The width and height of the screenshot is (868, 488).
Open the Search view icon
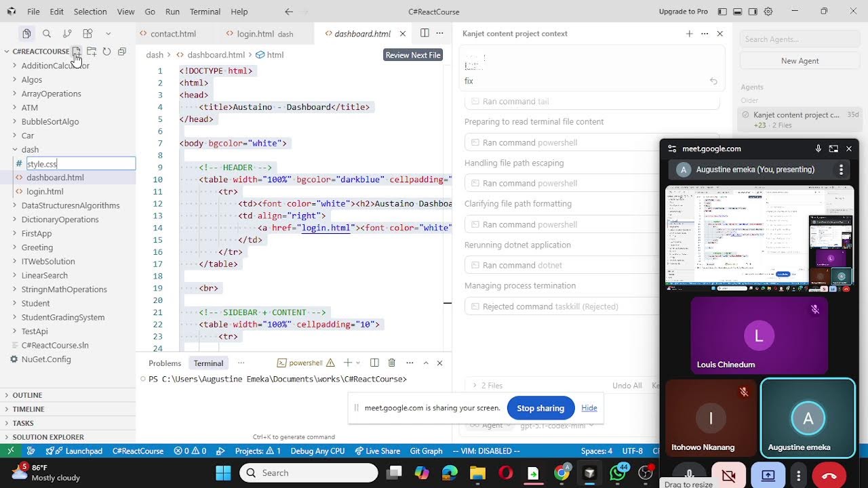pos(47,33)
